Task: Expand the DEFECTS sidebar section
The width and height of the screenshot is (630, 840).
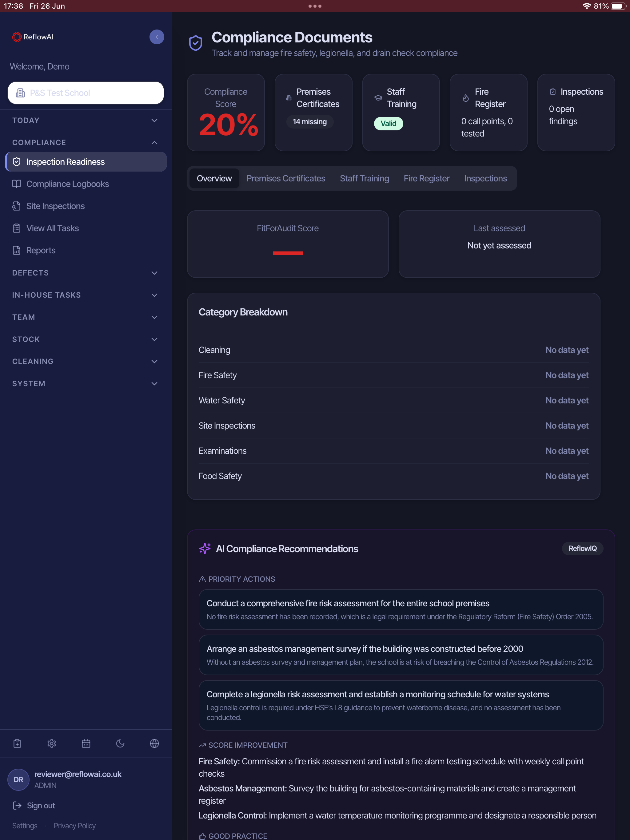Action: coord(86,273)
